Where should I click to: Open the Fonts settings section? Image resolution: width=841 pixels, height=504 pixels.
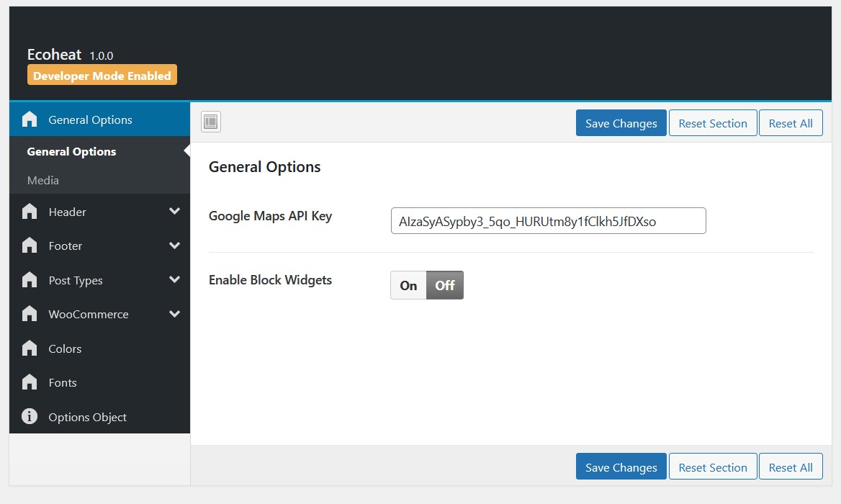pyautogui.click(x=100, y=382)
